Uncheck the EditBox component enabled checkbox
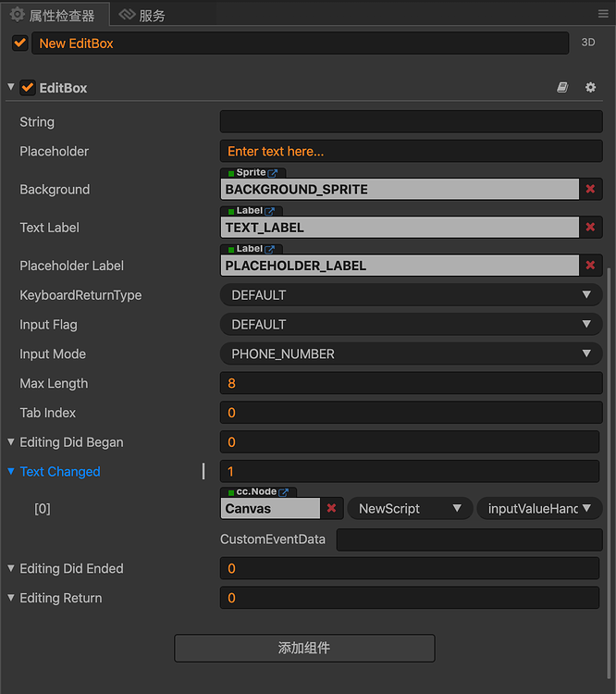Image resolution: width=616 pixels, height=694 pixels. point(28,88)
